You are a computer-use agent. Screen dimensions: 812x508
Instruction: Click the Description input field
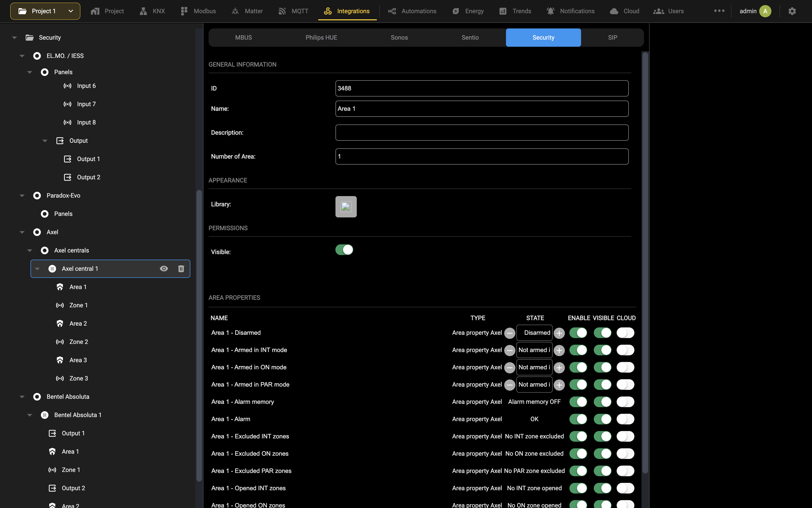tap(482, 132)
